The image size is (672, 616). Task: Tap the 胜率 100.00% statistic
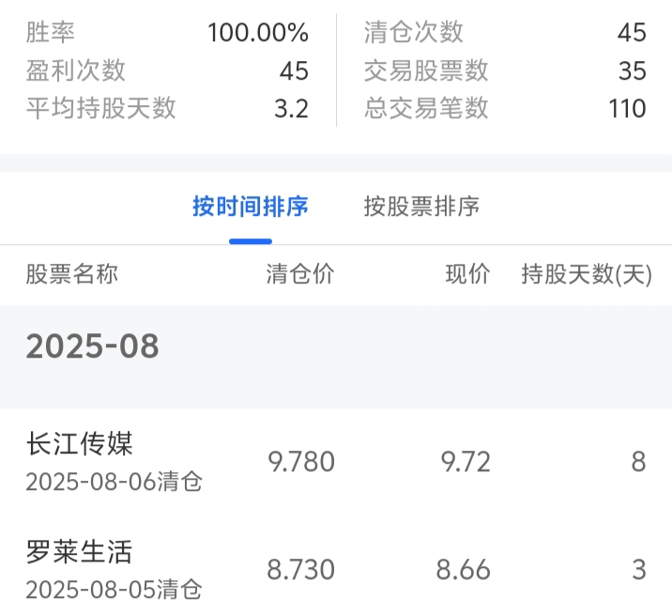167,32
